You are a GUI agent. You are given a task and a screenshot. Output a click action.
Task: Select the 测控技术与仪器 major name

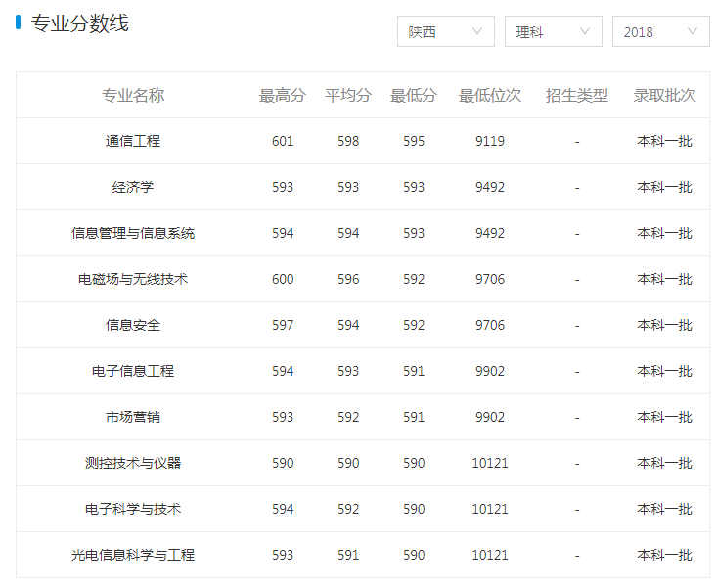(133, 463)
